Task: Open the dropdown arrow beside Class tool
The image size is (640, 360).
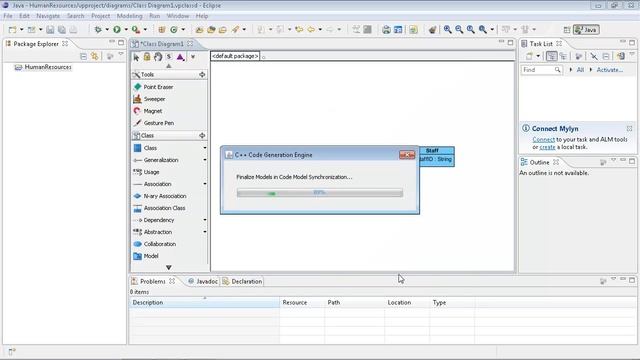Action: coord(205,148)
